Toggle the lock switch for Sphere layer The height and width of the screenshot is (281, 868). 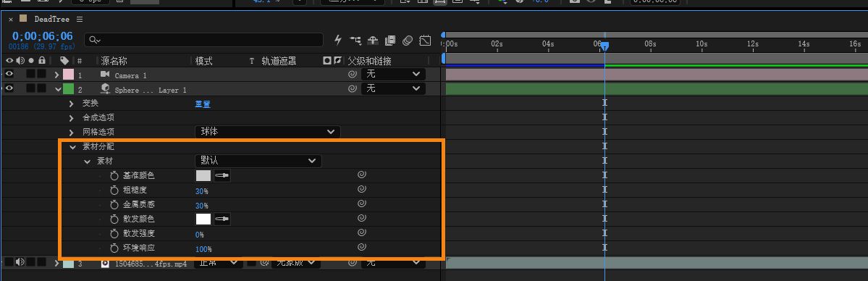(x=41, y=88)
